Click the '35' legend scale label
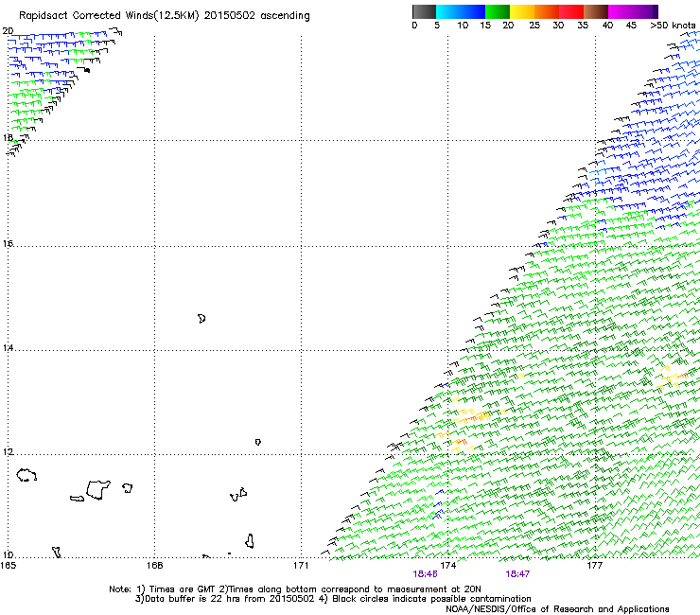This screenshot has width=700, height=615. click(x=583, y=26)
